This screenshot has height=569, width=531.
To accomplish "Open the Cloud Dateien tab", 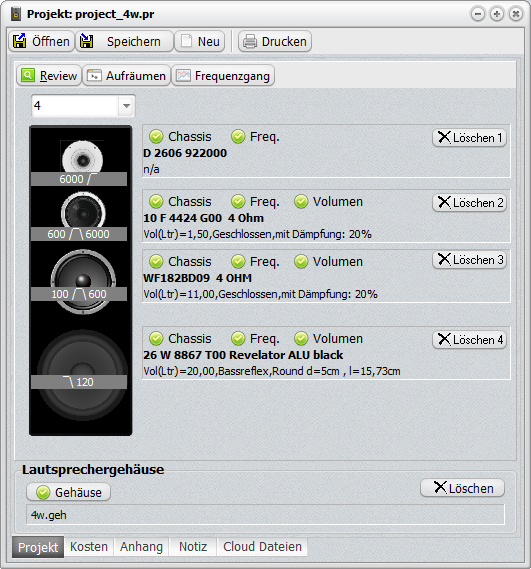I will (x=262, y=547).
